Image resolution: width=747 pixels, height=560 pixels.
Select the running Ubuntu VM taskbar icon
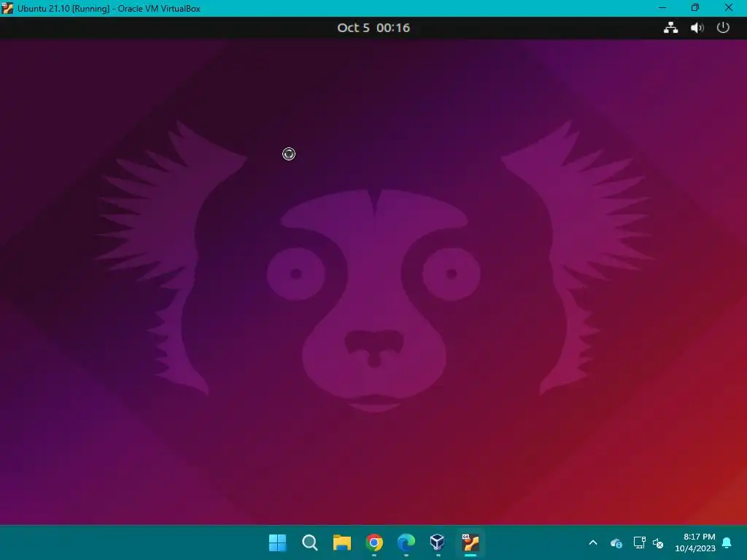[x=471, y=542]
